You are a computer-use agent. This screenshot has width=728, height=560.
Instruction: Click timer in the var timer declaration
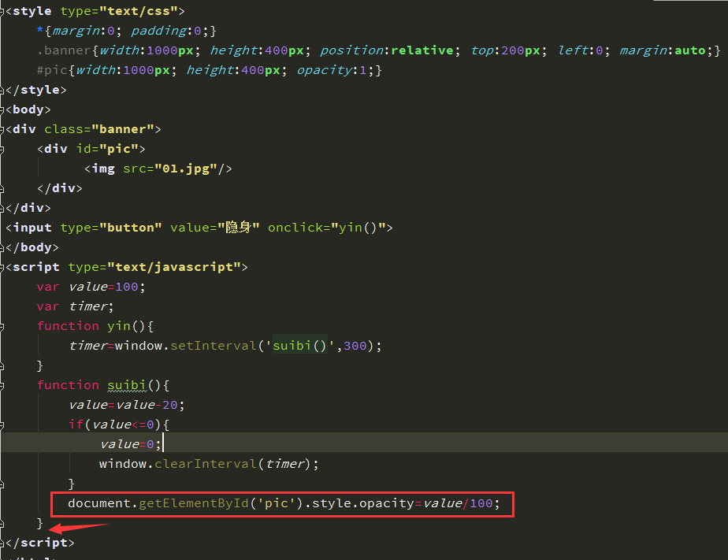(x=88, y=306)
